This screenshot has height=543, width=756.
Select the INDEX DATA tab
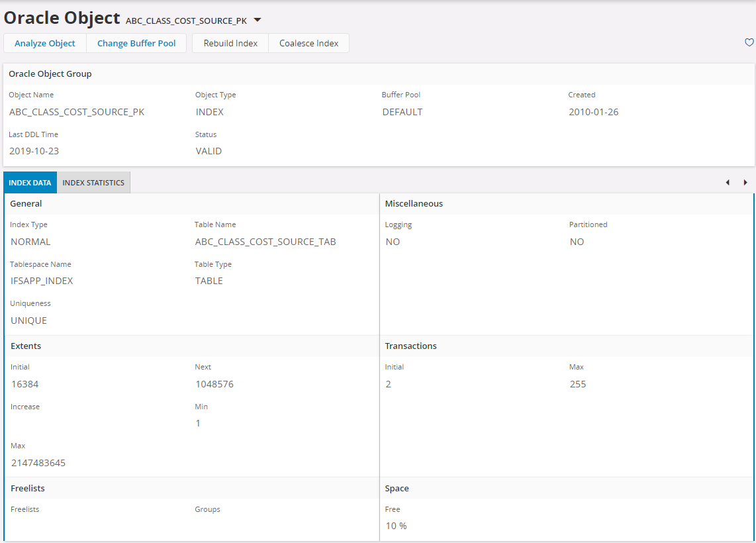(30, 182)
